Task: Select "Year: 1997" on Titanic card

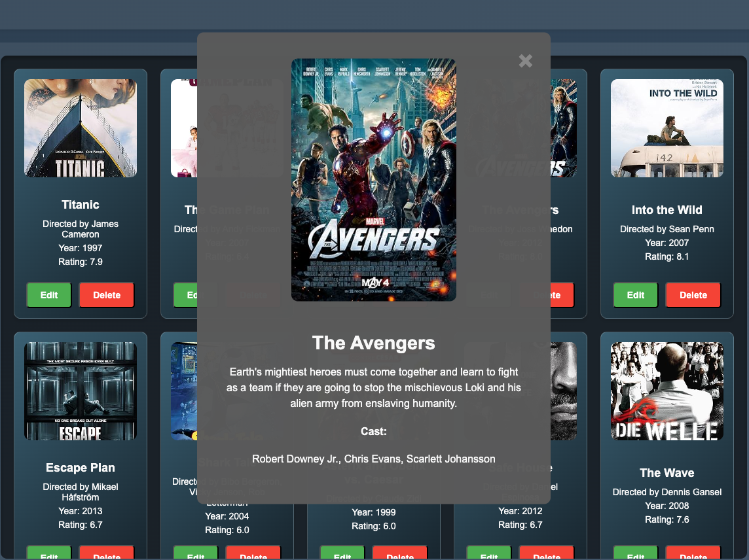Action: click(81, 248)
